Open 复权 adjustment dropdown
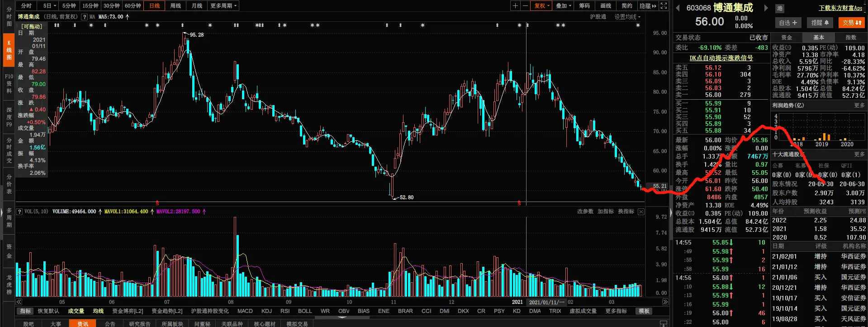868x327 pixels. (x=542, y=5)
